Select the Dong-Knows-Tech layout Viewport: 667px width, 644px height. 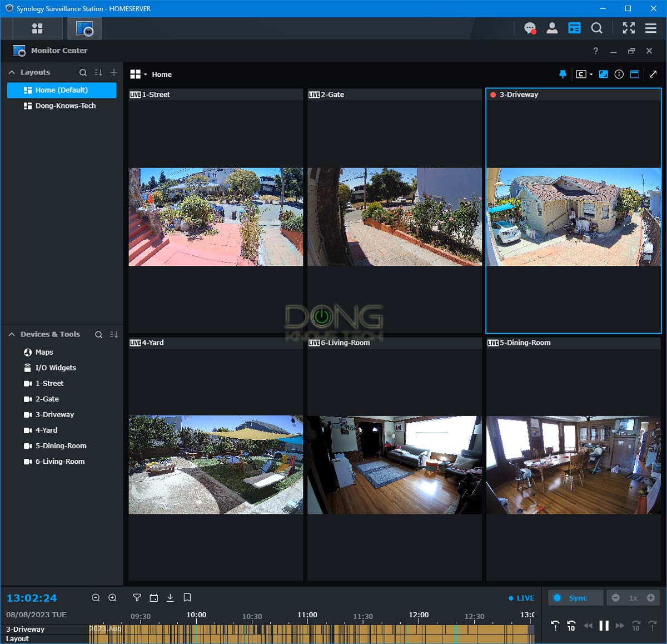click(65, 106)
